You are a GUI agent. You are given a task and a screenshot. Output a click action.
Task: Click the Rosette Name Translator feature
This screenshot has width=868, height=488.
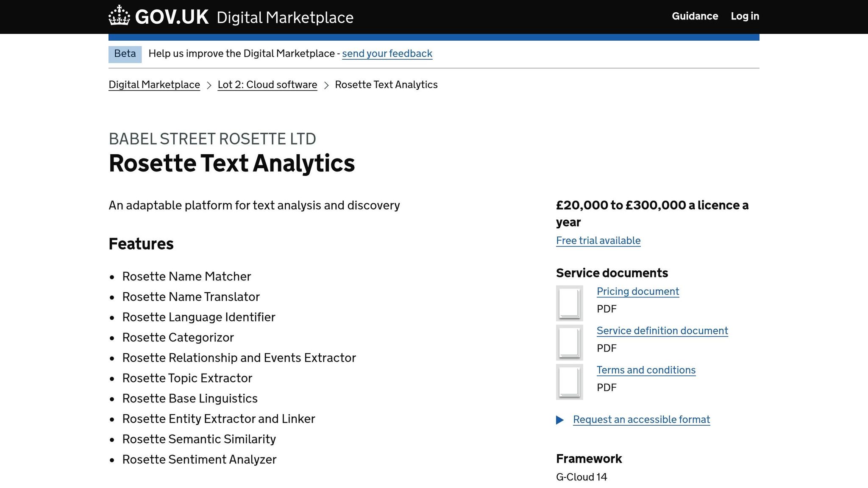point(191,297)
